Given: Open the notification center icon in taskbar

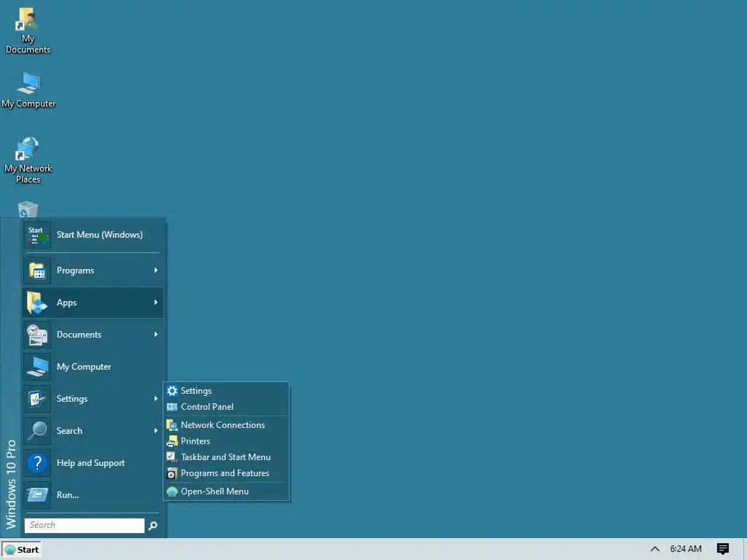Looking at the screenshot, I should (x=723, y=549).
